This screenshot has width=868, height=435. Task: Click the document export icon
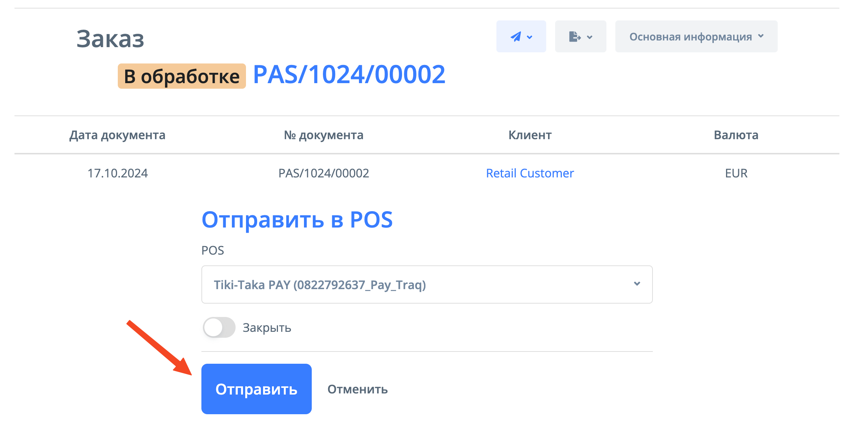[x=574, y=37]
